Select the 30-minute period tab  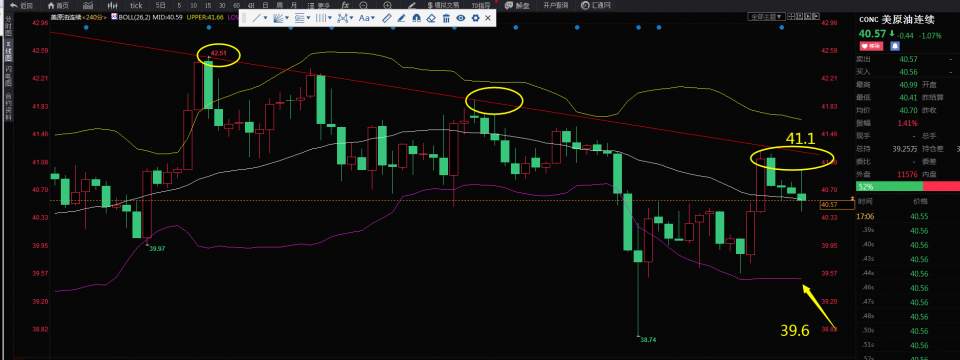222,6
